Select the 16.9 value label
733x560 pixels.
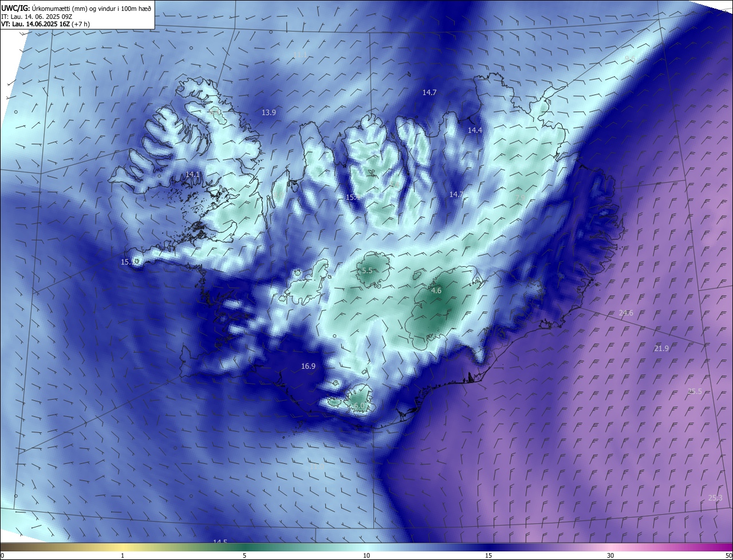point(308,366)
